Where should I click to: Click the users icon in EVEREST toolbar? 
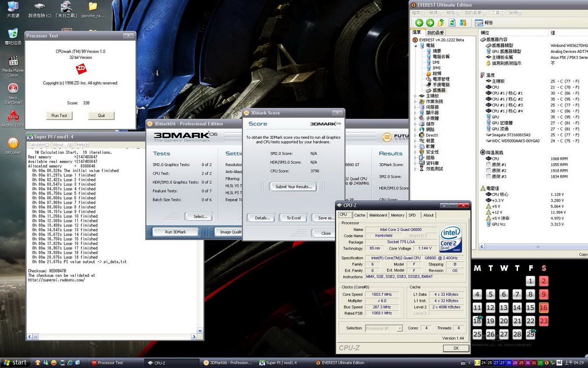(463, 23)
